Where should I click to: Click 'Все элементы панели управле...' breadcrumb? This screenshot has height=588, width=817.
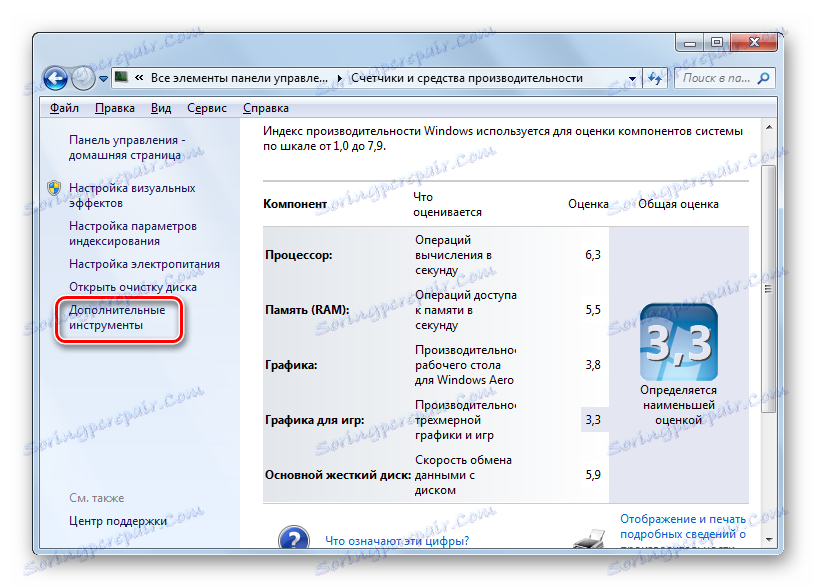(x=239, y=78)
